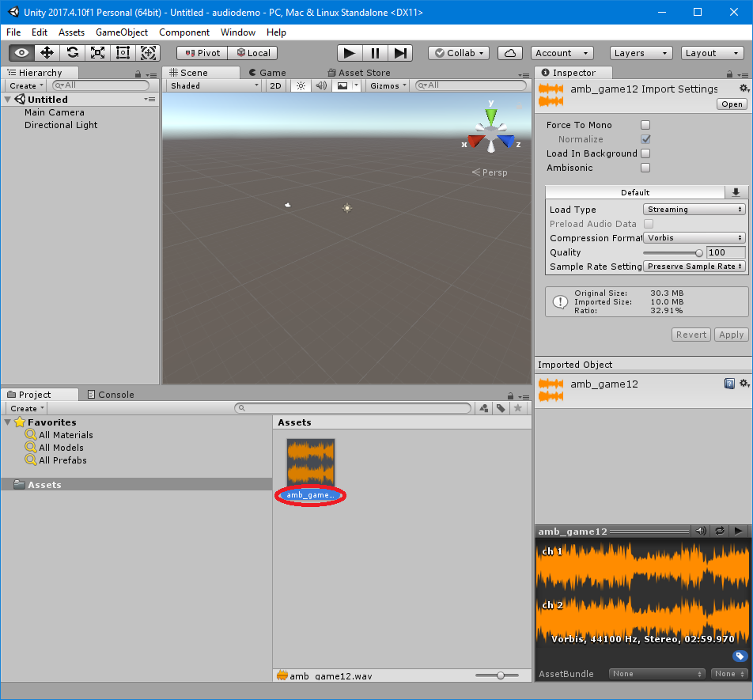Open the Layout dropdown
The image size is (753, 700).
tap(712, 53)
